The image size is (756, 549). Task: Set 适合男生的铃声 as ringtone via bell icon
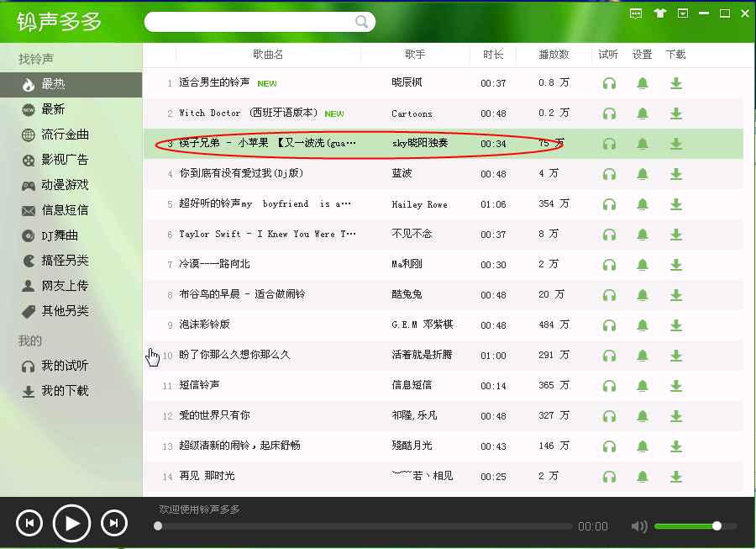pyautogui.click(x=643, y=83)
